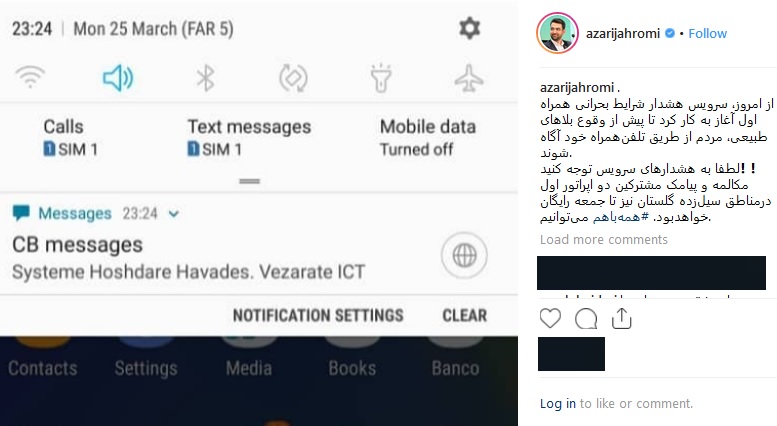Expand the Messages notification chevron
Screen dimensions: 777x426
point(173,214)
